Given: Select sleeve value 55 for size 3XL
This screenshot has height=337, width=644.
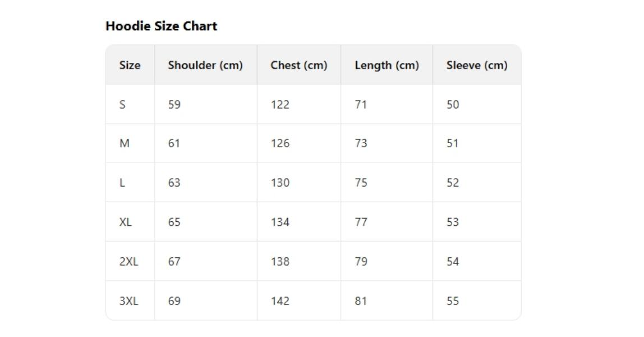Looking at the screenshot, I should click(453, 300).
